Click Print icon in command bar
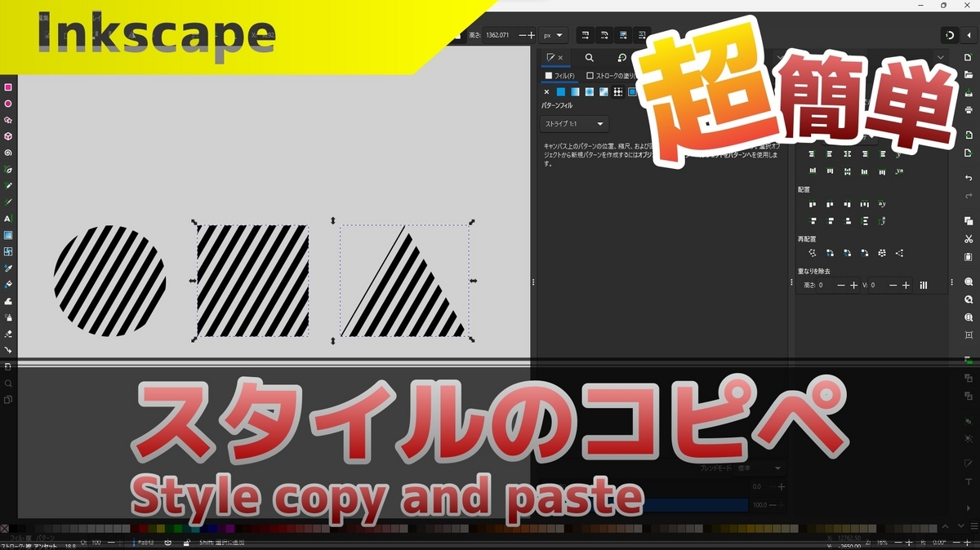The image size is (980, 550). point(969,109)
